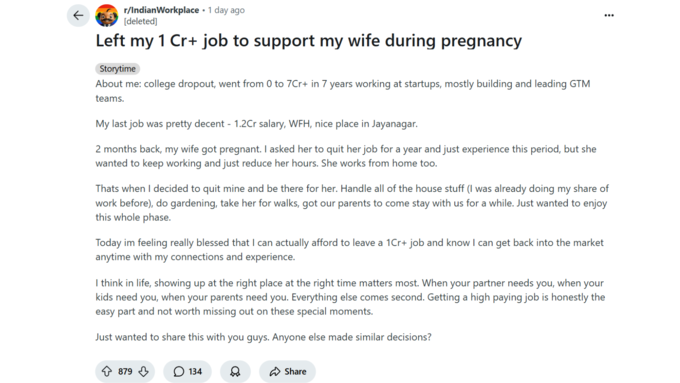Give an award using the award icon
The height and width of the screenshot is (383, 680).
(x=235, y=371)
